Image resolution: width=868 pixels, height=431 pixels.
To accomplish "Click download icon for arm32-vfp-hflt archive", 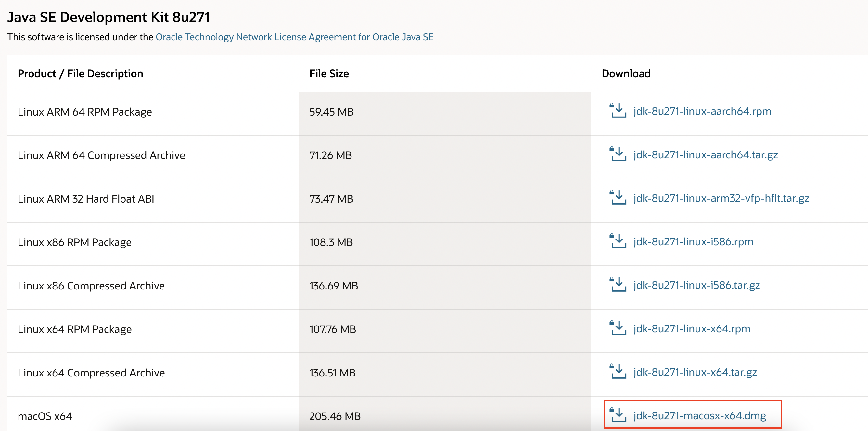I will click(x=618, y=198).
